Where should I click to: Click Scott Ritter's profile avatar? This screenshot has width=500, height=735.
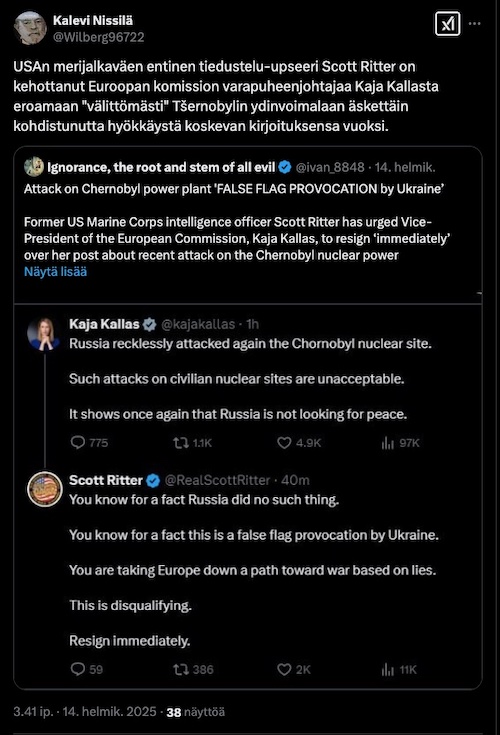(x=45, y=489)
